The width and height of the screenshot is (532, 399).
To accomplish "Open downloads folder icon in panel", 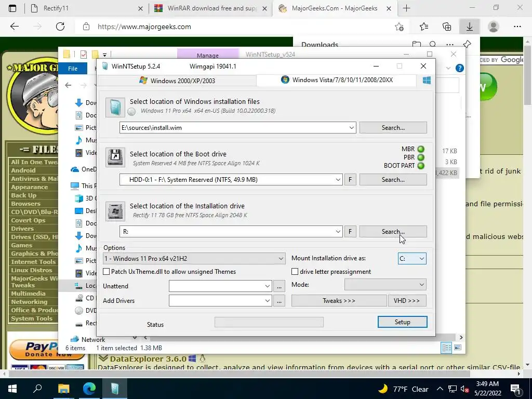I will tap(416, 44).
